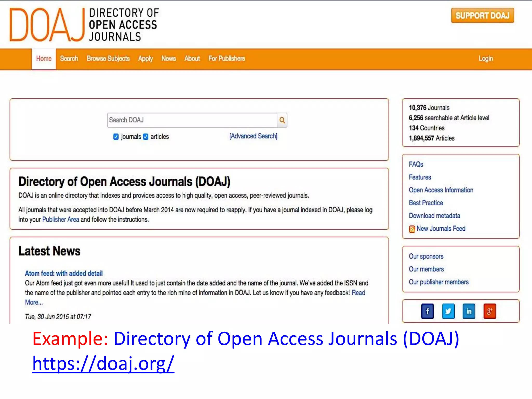
Task: Click the magnifier search button
Action: pyautogui.click(x=282, y=120)
